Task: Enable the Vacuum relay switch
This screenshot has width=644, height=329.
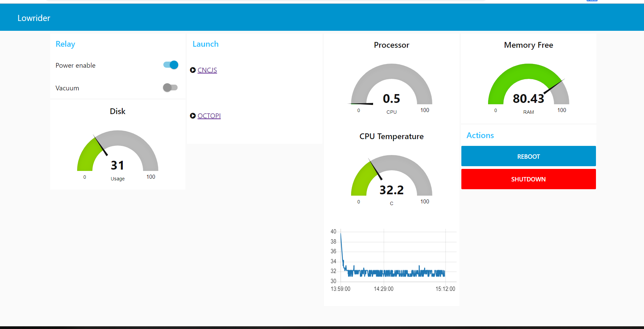Action: (170, 88)
